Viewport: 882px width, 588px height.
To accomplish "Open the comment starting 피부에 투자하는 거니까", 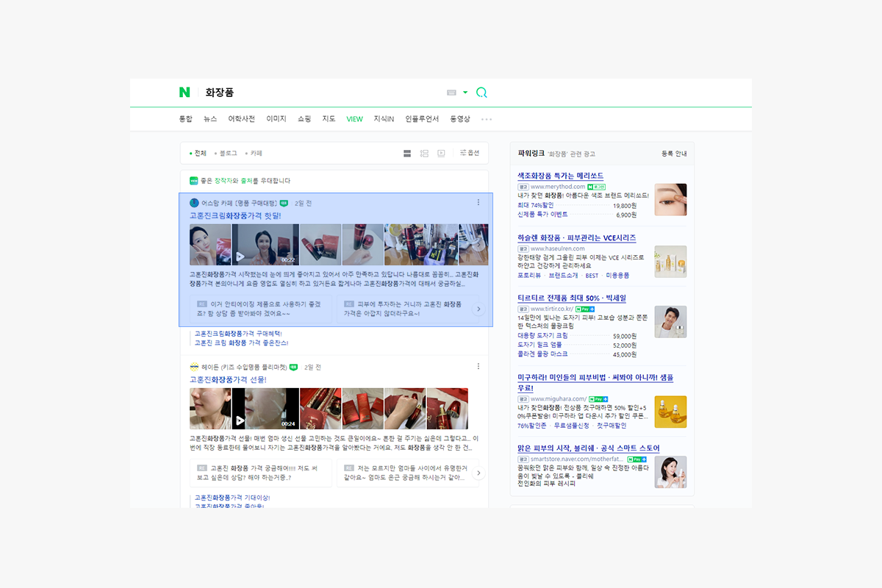I will tap(408, 309).
